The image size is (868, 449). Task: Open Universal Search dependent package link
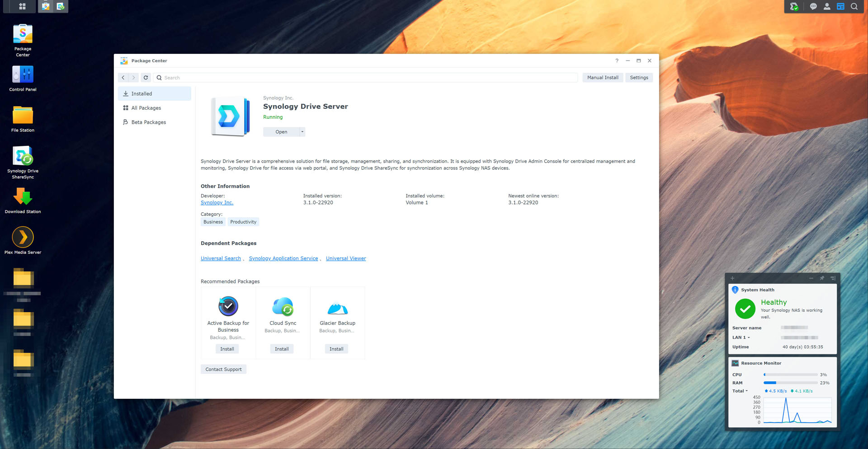click(221, 258)
